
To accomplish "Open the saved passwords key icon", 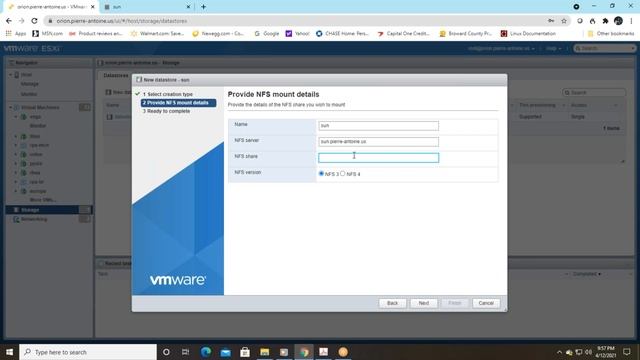I will click(551, 21).
